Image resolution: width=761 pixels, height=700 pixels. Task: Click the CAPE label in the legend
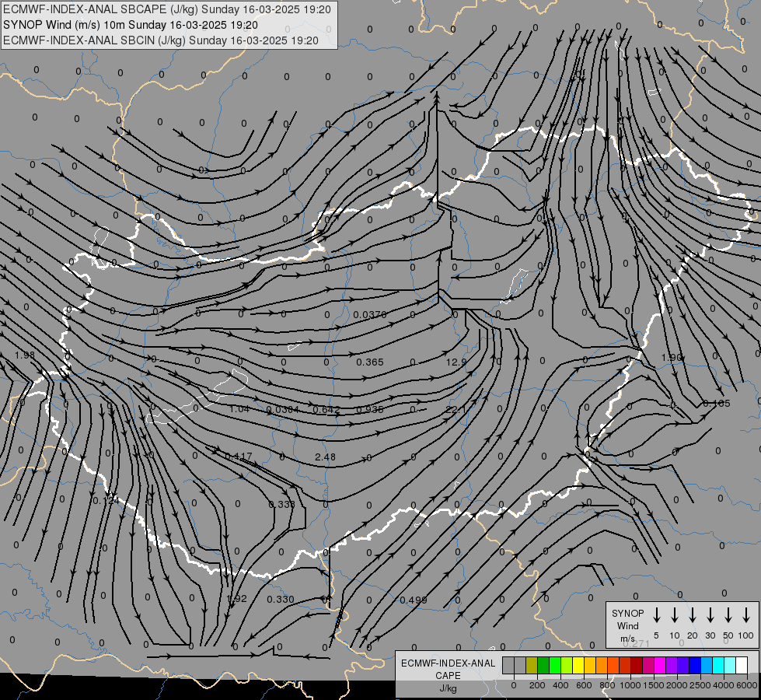click(448, 676)
